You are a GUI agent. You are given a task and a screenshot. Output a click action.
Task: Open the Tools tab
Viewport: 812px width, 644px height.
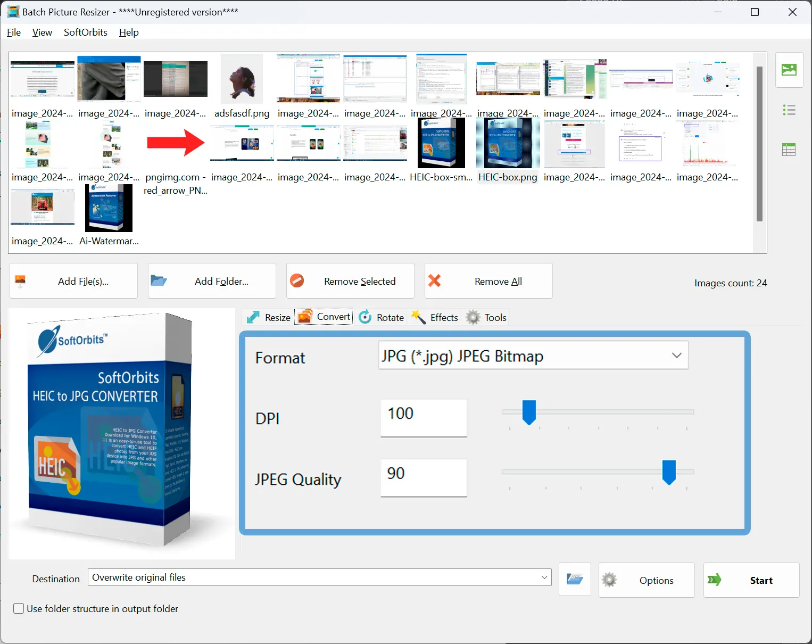point(486,317)
